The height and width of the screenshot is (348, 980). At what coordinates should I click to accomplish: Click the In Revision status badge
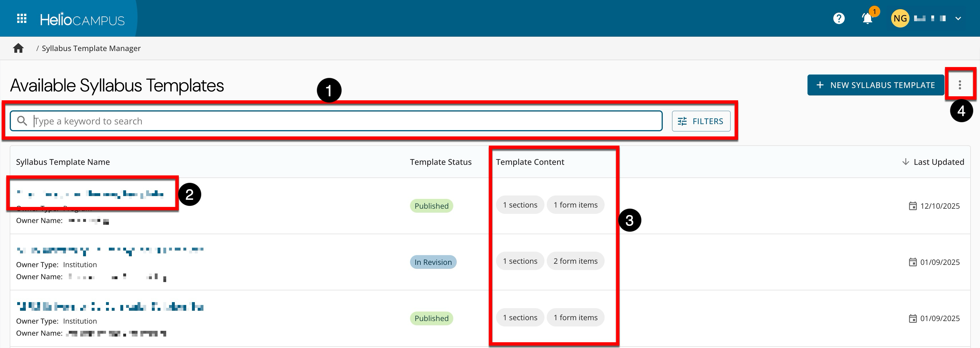(433, 262)
